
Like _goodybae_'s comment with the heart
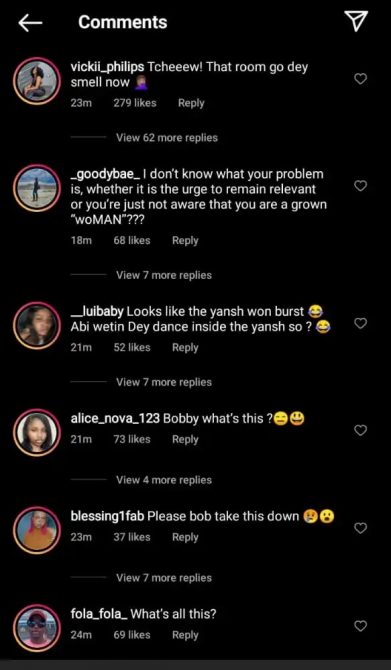coord(361,185)
